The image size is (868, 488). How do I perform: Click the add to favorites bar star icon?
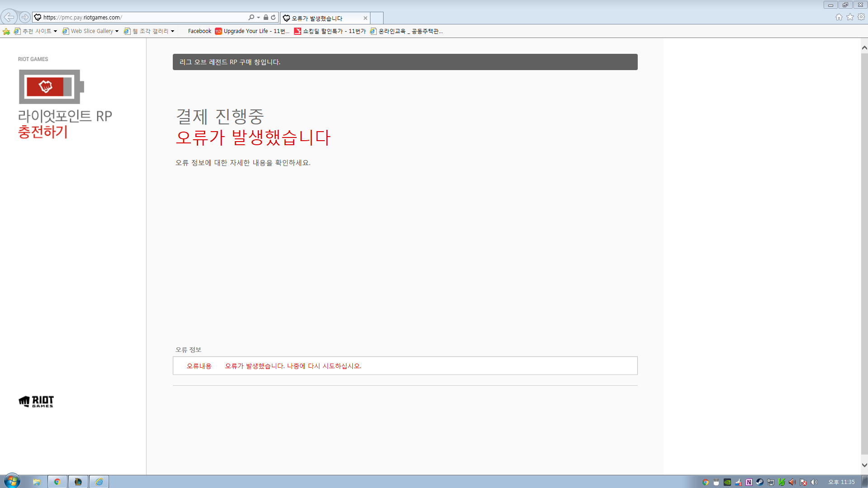(6, 31)
